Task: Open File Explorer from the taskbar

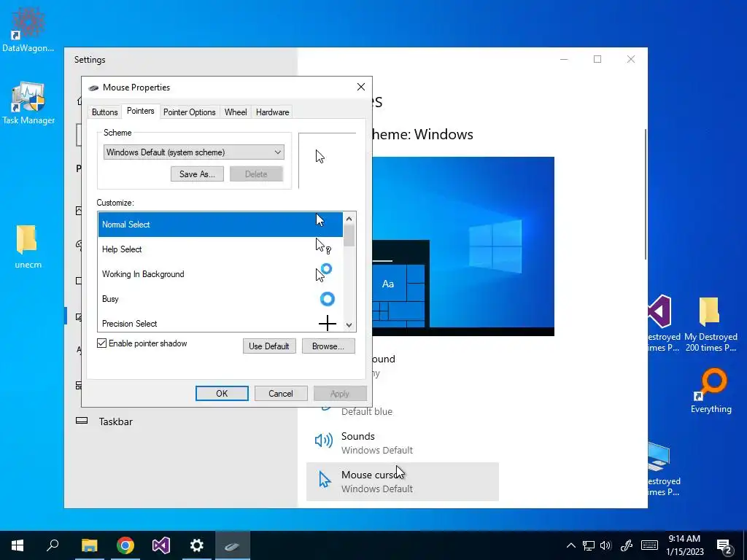Action: point(89,545)
